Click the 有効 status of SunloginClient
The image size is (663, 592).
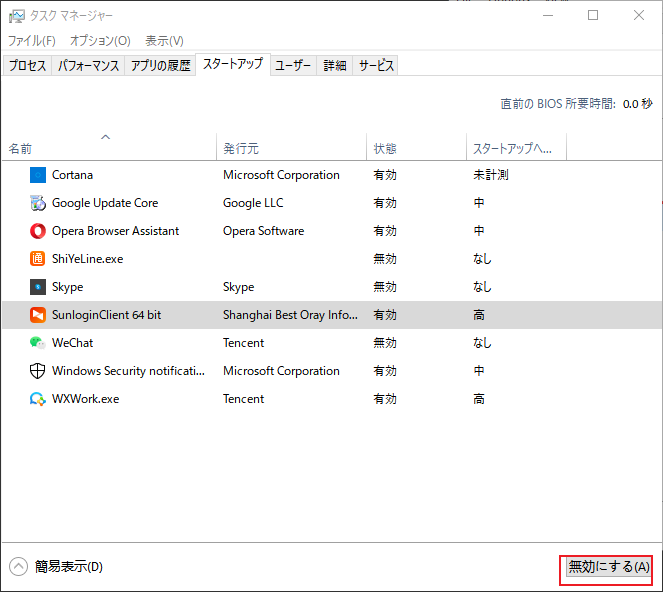pyautogui.click(x=385, y=315)
